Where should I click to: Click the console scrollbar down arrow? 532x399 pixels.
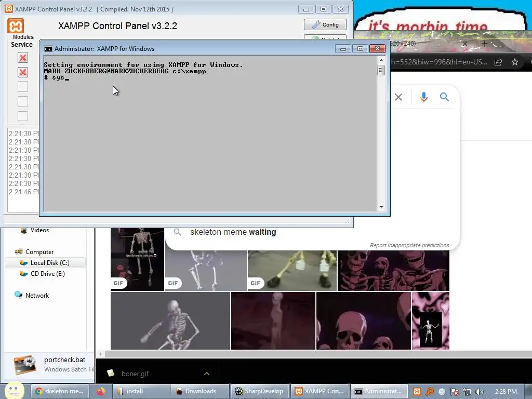click(381, 207)
